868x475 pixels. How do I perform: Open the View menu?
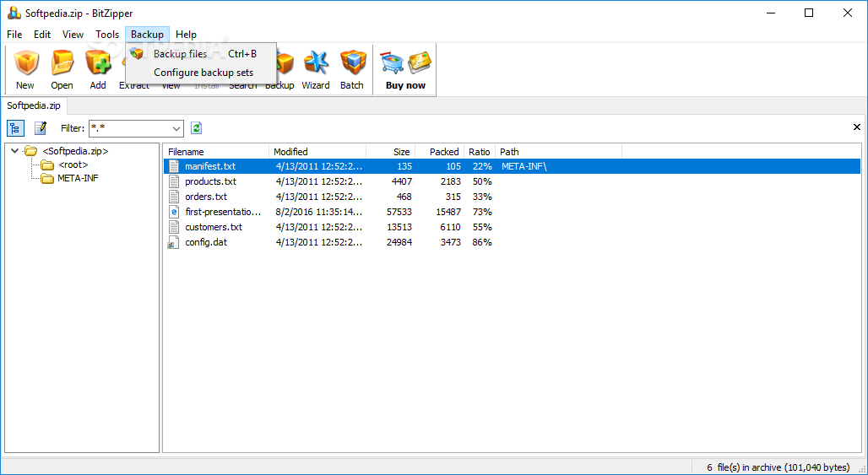(73, 35)
